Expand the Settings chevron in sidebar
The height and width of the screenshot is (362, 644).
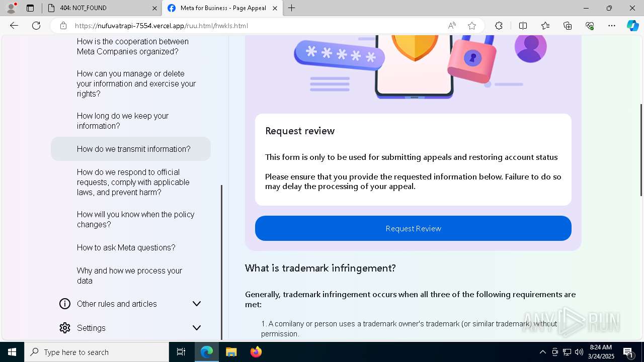click(x=197, y=328)
